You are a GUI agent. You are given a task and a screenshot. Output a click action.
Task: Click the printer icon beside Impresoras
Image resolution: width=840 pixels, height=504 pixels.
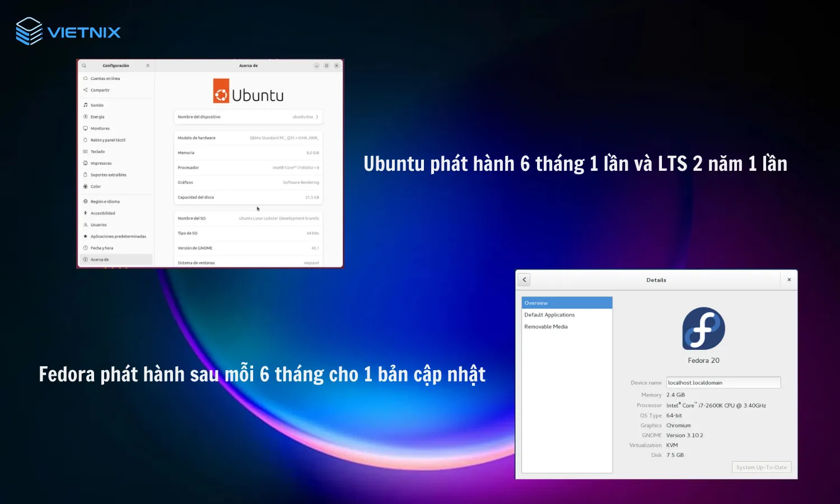point(86,164)
